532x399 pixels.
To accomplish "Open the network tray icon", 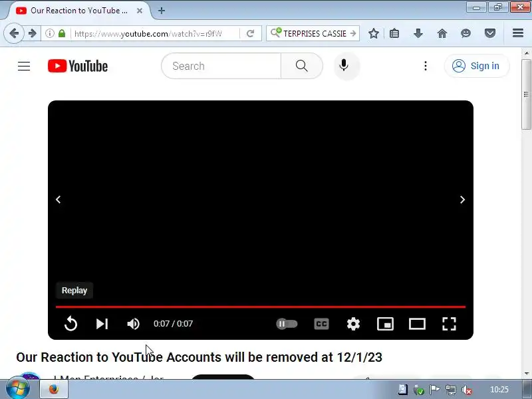I will 451,390.
